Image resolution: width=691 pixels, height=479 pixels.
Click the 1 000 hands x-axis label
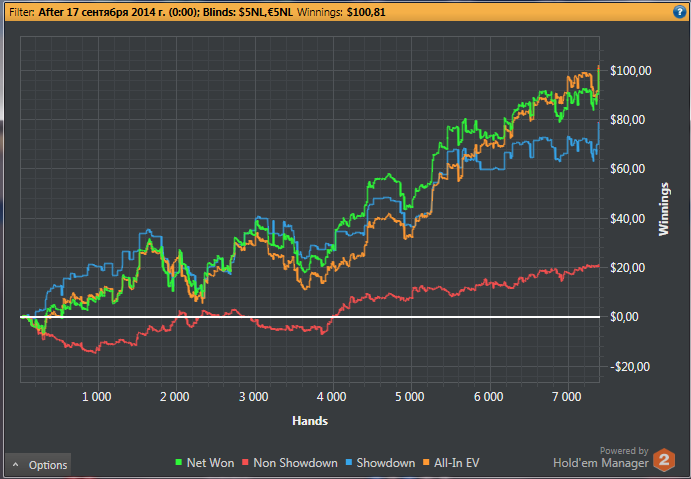pyautogui.click(x=97, y=397)
